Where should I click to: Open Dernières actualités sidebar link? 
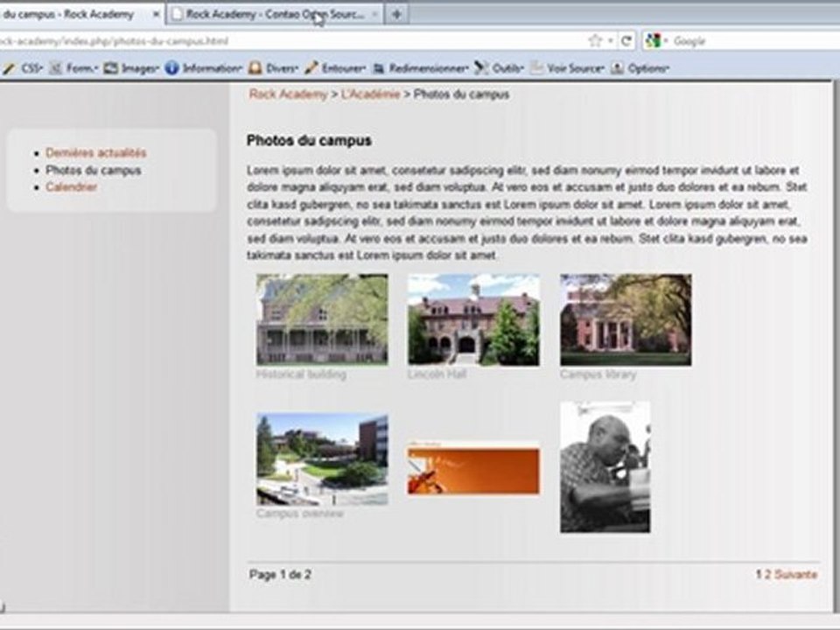[x=96, y=152]
